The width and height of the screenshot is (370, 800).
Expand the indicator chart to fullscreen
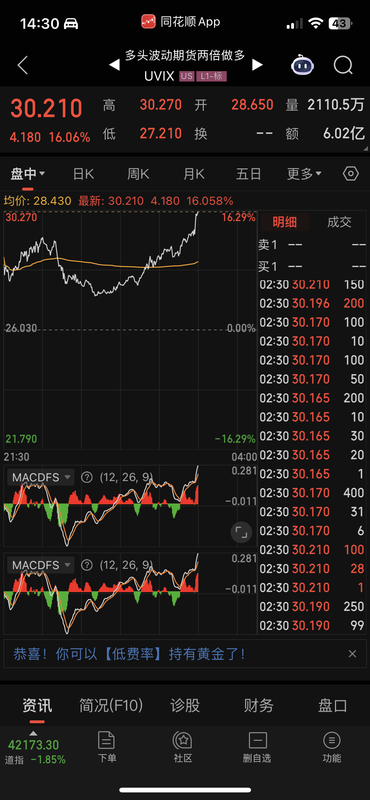(x=241, y=533)
